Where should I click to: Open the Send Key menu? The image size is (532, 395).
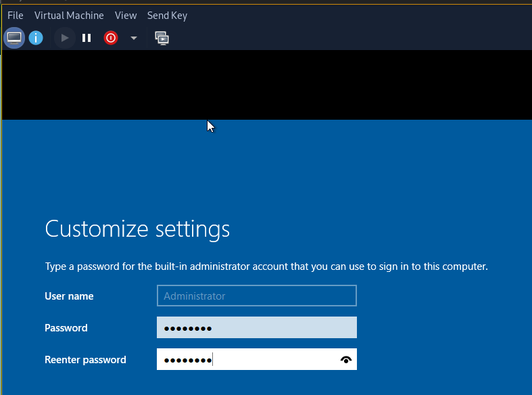167,16
